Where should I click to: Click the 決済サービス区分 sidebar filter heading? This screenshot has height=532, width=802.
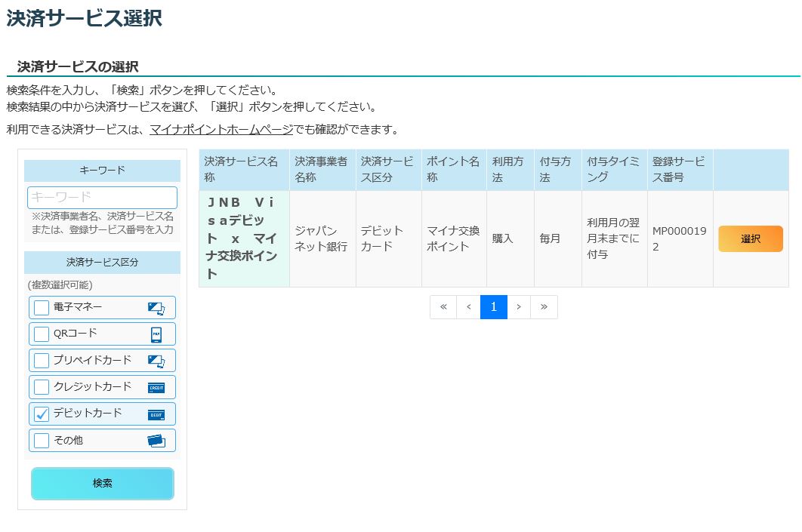point(102,263)
